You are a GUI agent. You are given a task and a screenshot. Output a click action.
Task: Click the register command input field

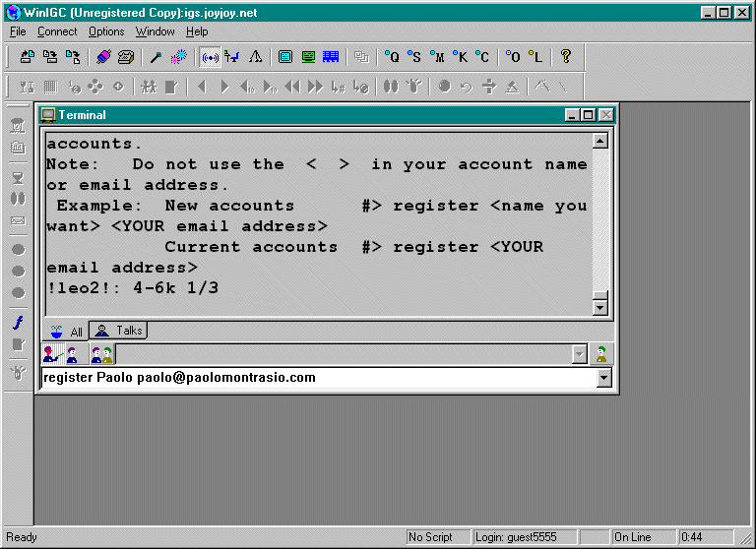tap(319, 378)
